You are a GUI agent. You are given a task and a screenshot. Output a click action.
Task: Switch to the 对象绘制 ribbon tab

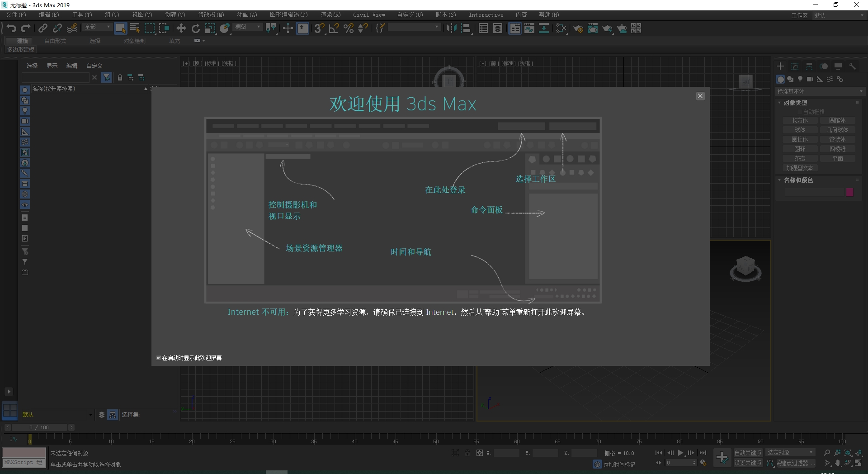coord(135,41)
